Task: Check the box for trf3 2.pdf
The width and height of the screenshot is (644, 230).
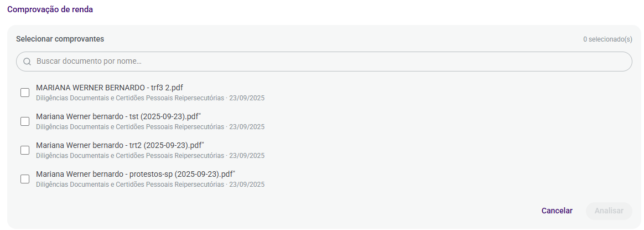Action: pyautogui.click(x=25, y=93)
